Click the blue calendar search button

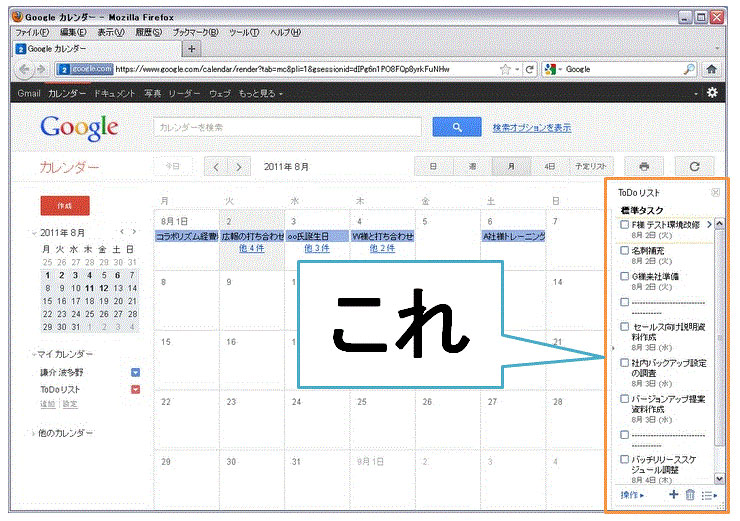click(x=457, y=127)
